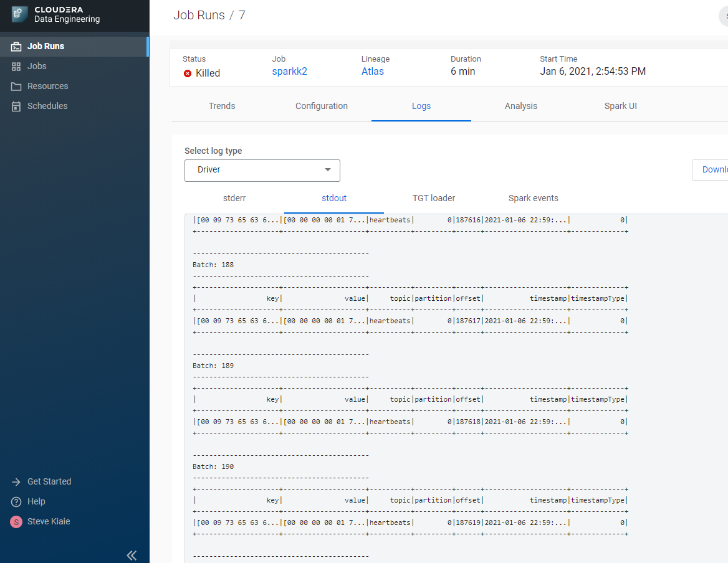728x563 pixels.
Task: Click the Job Runs sidebar icon
Action: (16, 47)
